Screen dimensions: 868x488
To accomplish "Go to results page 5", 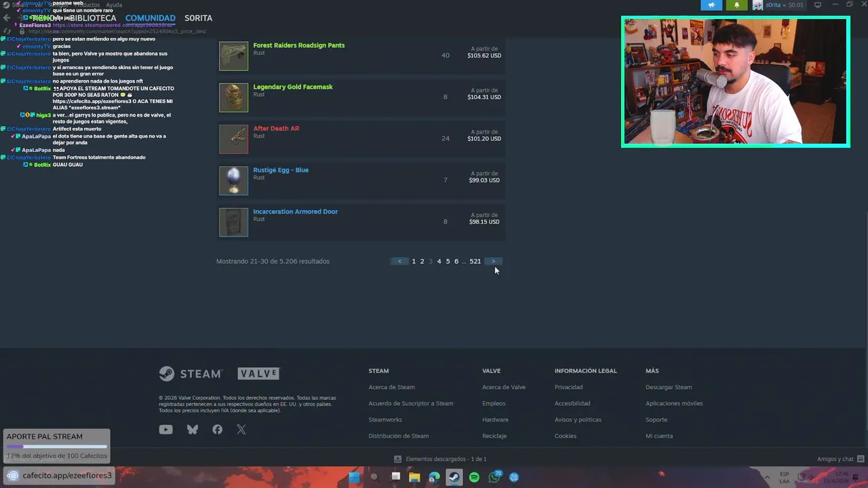I will [448, 261].
